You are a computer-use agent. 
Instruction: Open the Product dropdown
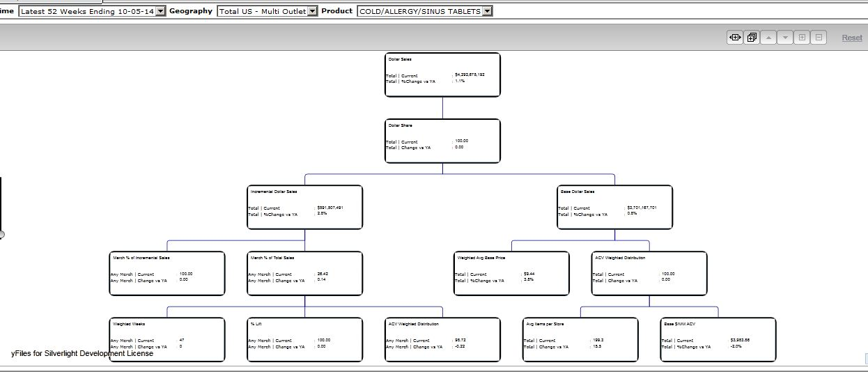[487, 11]
